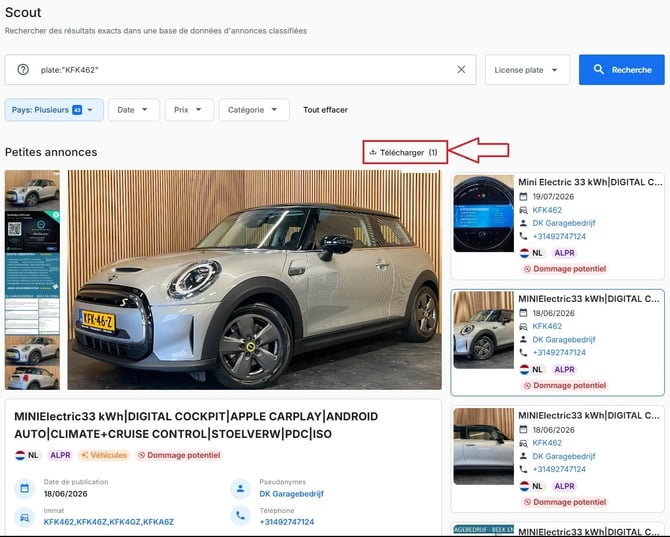Click the plate:"KFK462" search input field
Viewport: 670px width, 537px height.
click(241, 70)
